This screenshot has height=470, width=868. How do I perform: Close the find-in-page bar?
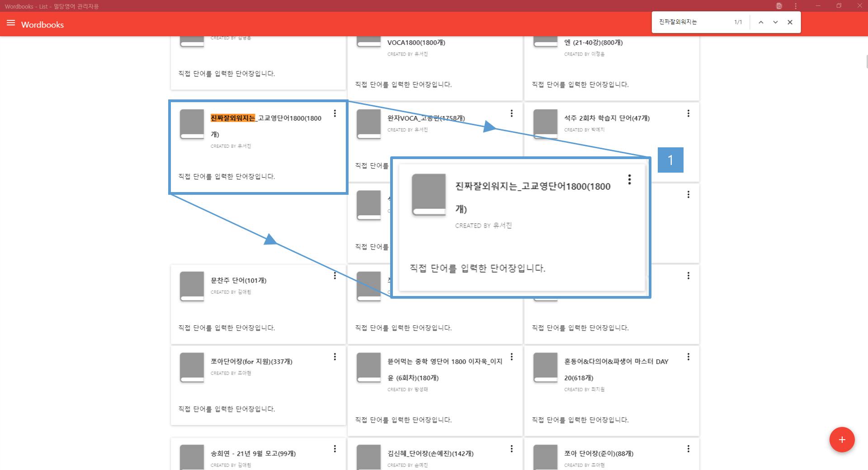coord(790,22)
